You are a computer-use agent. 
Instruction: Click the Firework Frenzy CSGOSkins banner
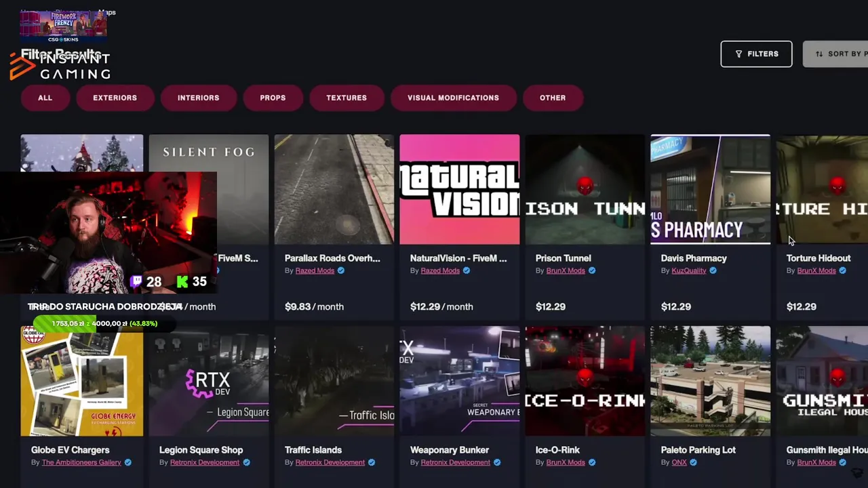[63, 27]
